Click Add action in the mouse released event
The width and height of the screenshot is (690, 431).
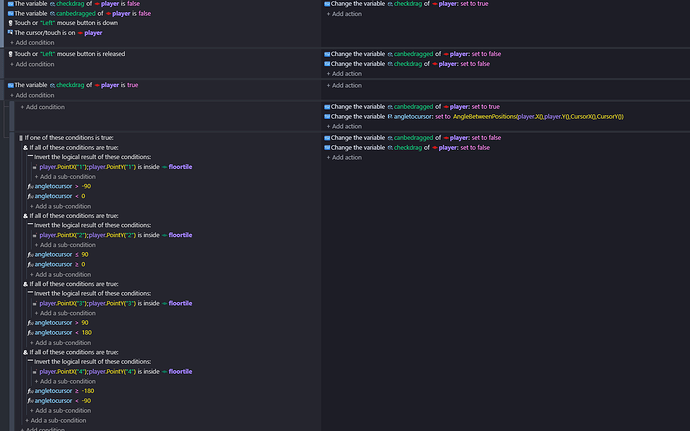click(344, 74)
